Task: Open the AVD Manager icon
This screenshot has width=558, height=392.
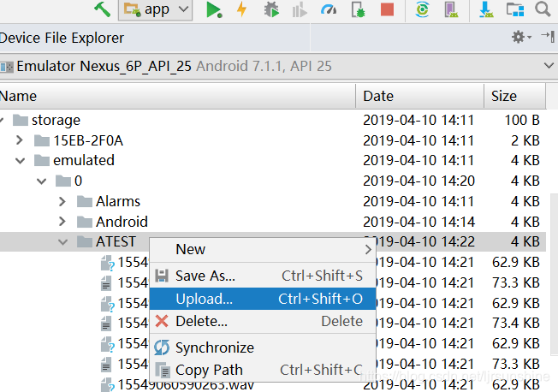Action: 452,9
